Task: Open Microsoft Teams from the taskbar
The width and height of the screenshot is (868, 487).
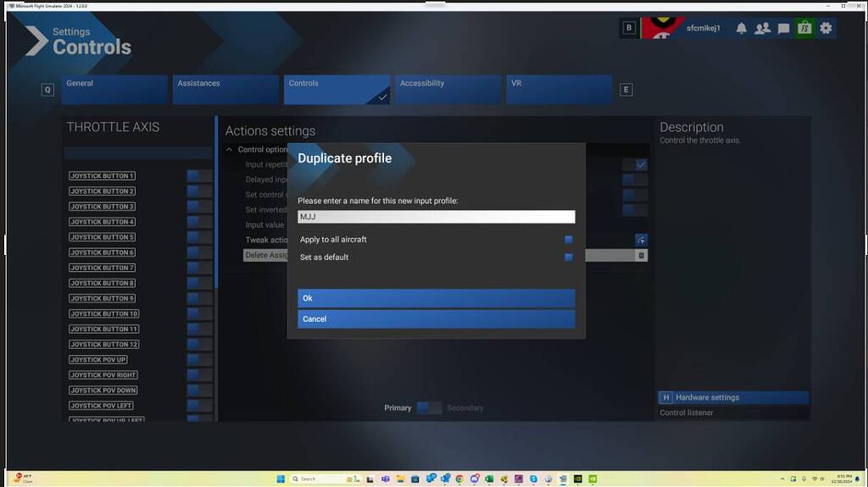Action: (x=386, y=479)
